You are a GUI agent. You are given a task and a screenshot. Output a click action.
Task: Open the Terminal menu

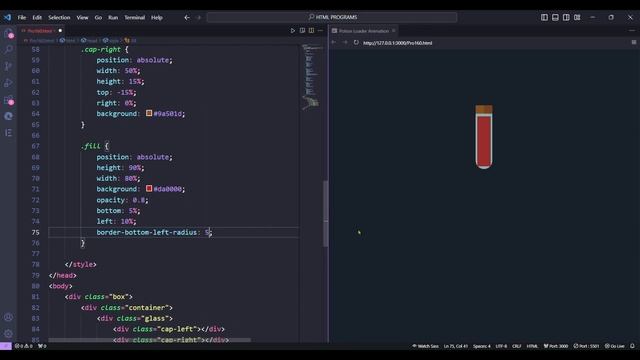135,18
